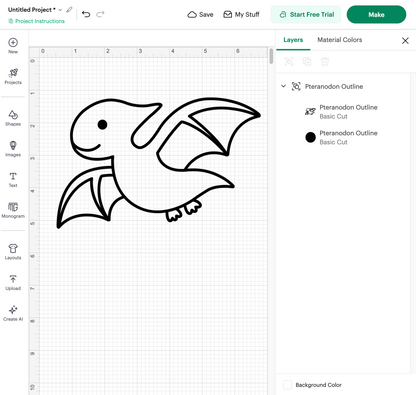Click the Make button
The height and width of the screenshot is (395, 416).
coord(376,14)
